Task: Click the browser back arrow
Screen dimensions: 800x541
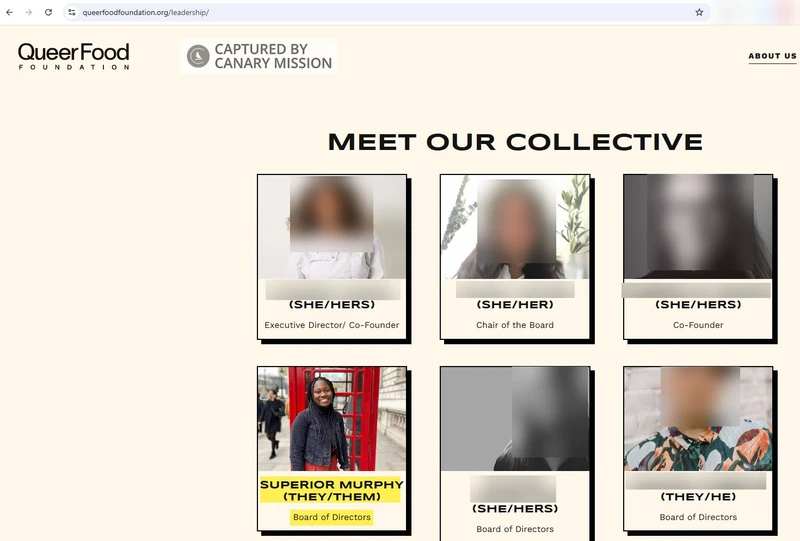Action: [9, 12]
